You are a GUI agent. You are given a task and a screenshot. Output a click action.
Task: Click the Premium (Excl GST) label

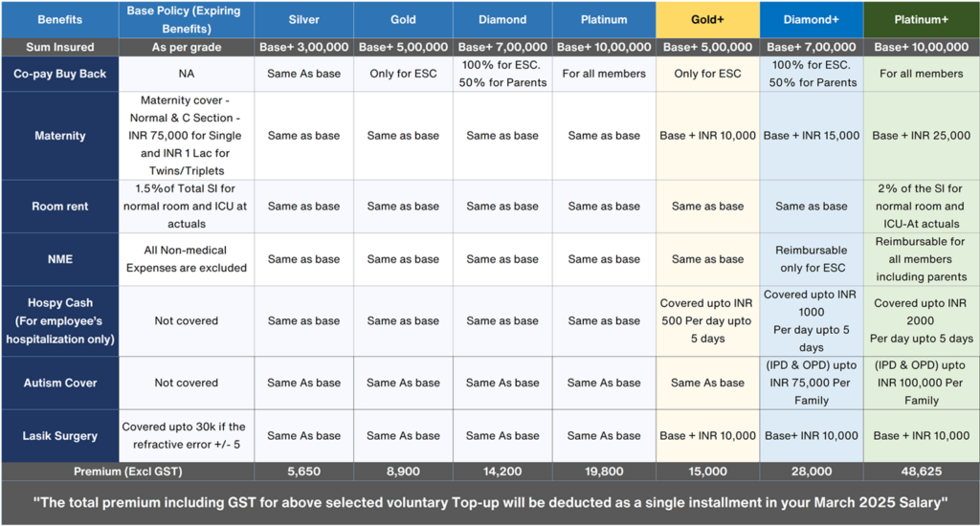(127, 471)
